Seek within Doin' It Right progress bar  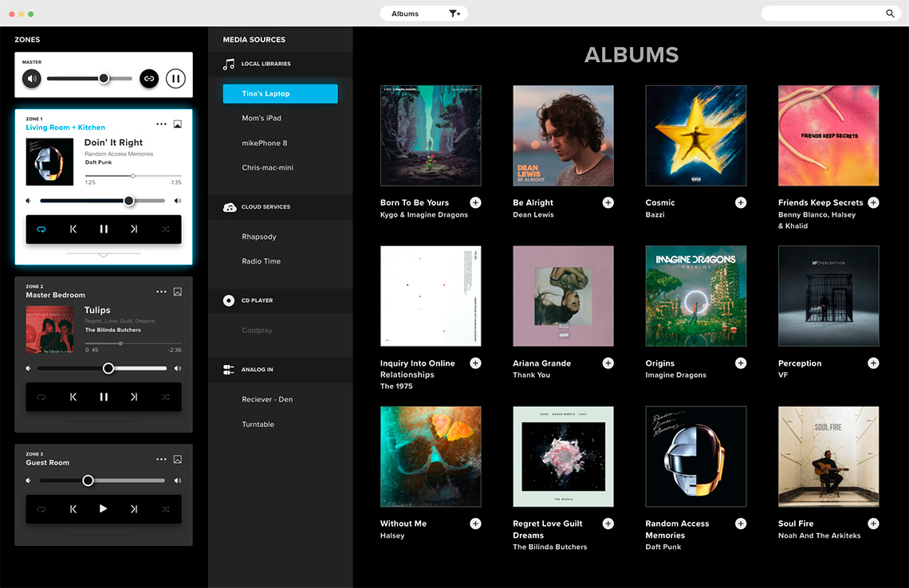[133, 175]
